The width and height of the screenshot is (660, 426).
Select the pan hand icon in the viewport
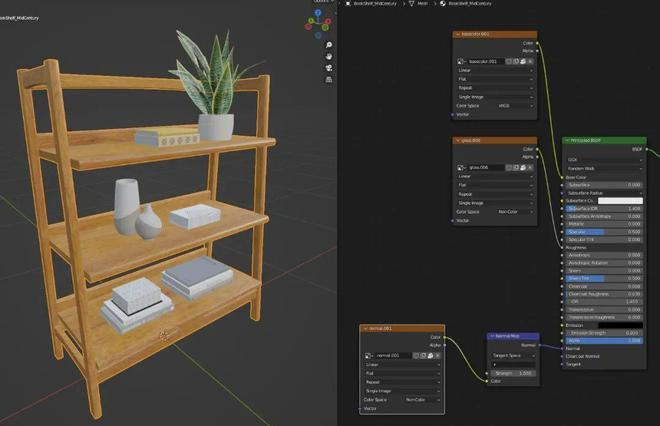click(329, 58)
